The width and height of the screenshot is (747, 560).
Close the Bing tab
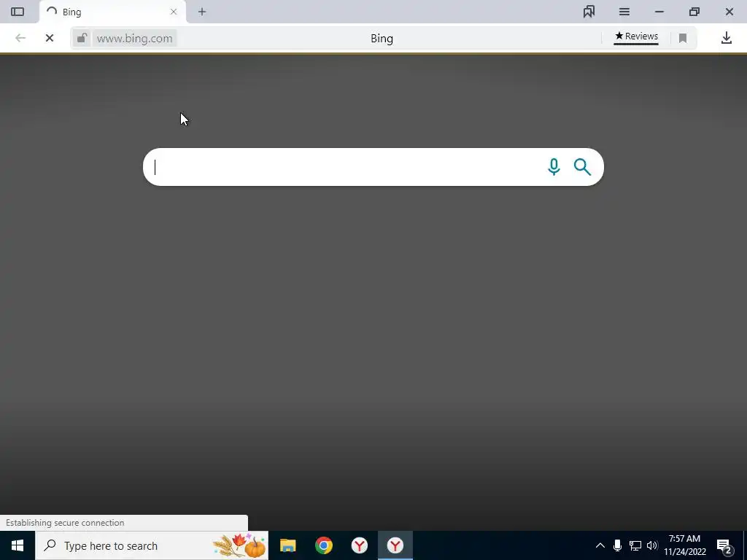tap(174, 12)
